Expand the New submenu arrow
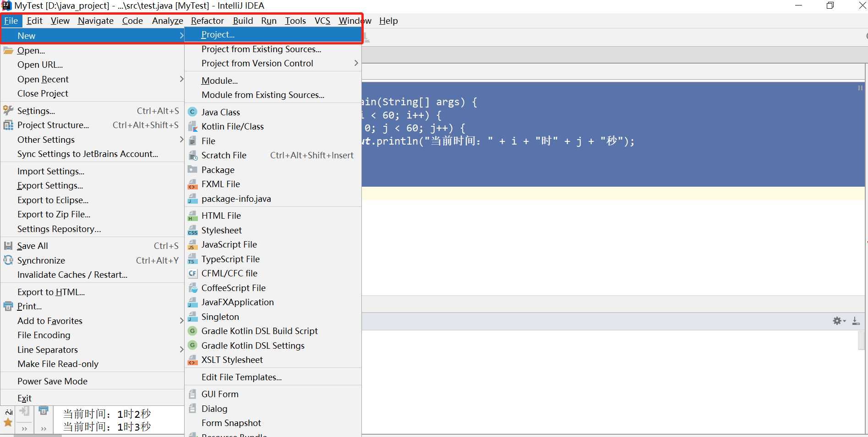 coord(181,35)
